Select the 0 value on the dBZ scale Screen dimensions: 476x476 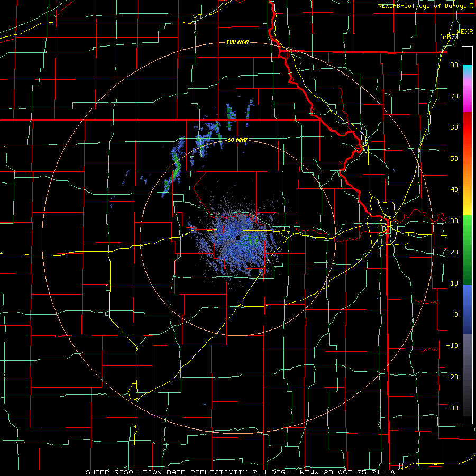pos(456,315)
